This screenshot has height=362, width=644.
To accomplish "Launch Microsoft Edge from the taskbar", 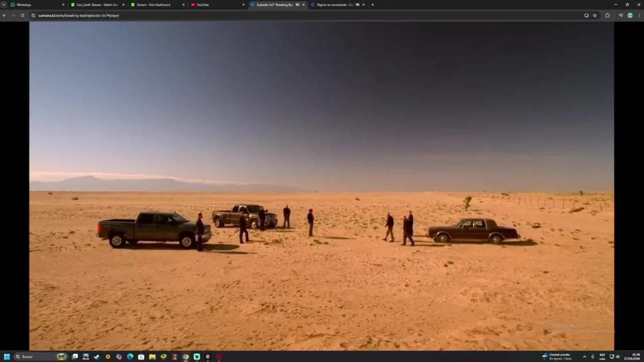I will click(130, 356).
